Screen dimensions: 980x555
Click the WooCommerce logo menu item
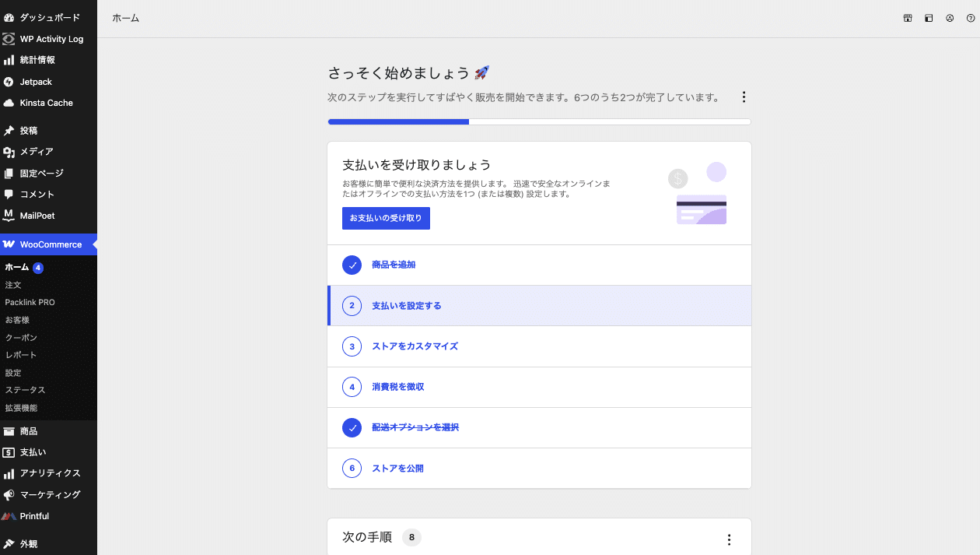48,244
